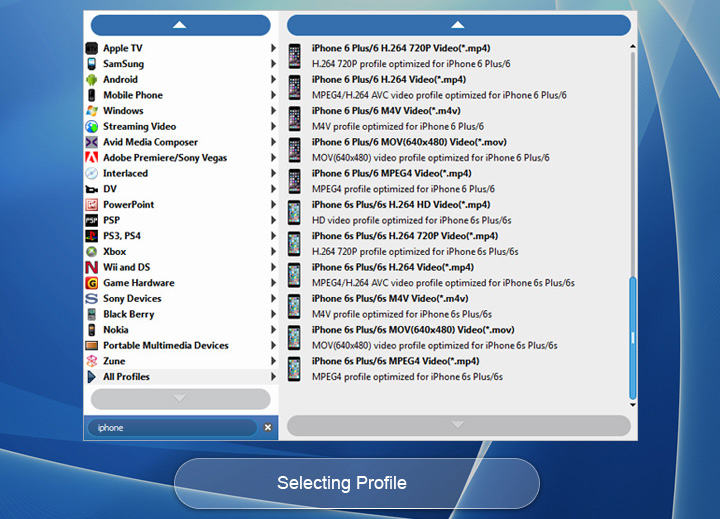This screenshot has width=720, height=519.
Task: Click the profile list blue scrollbar thumb
Action: (x=633, y=338)
